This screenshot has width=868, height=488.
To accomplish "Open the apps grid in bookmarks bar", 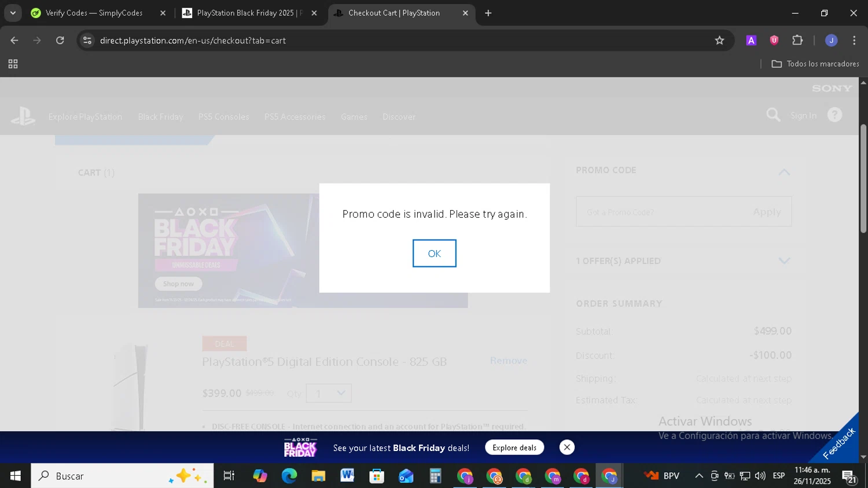I will [x=13, y=64].
